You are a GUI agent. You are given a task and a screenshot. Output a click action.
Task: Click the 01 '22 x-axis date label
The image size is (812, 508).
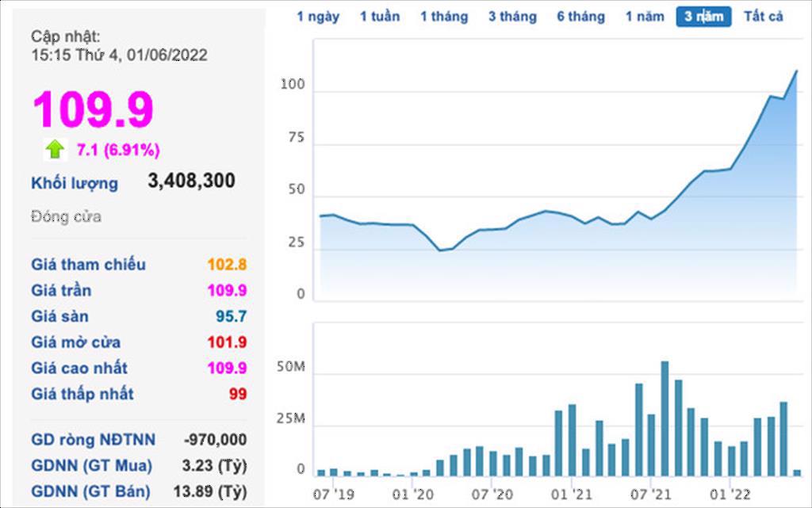tap(730, 495)
